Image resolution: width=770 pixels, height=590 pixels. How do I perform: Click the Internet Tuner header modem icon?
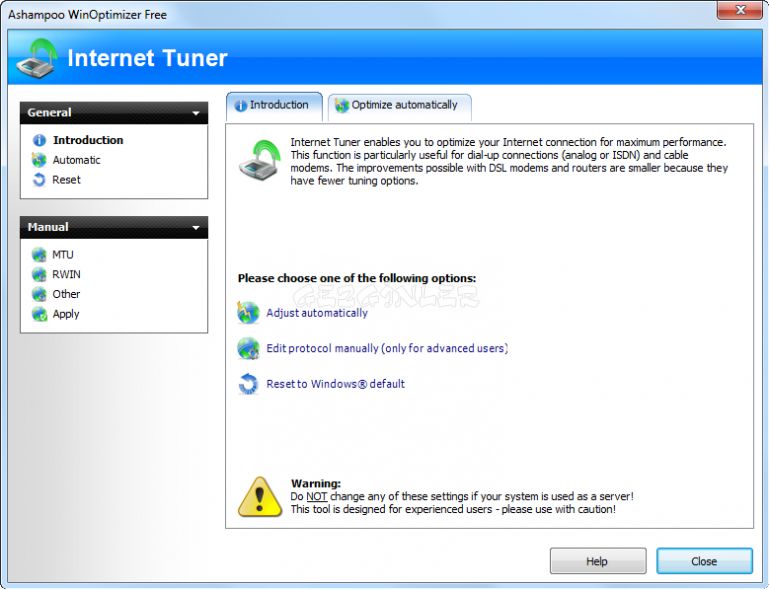coord(37,58)
